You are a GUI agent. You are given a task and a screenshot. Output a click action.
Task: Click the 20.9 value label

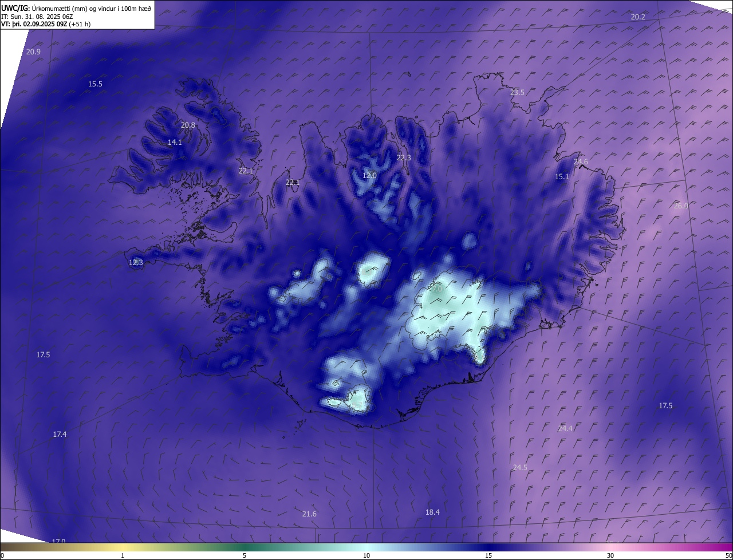coord(33,52)
